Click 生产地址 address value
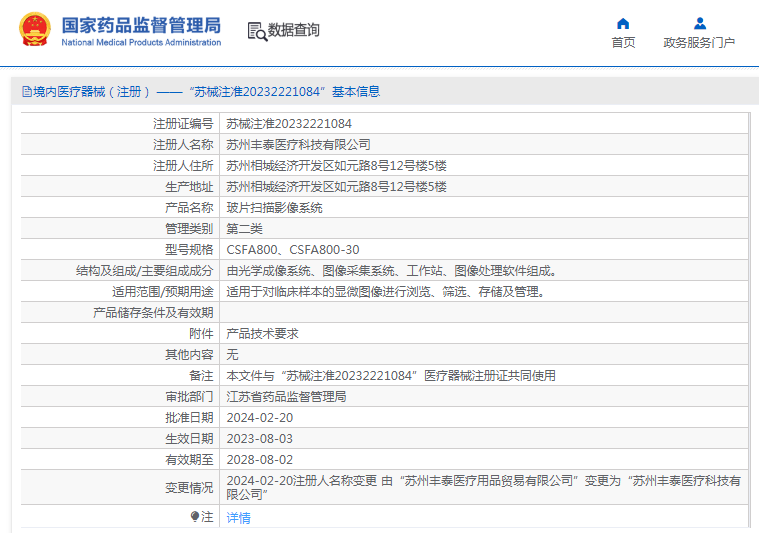 [336, 187]
